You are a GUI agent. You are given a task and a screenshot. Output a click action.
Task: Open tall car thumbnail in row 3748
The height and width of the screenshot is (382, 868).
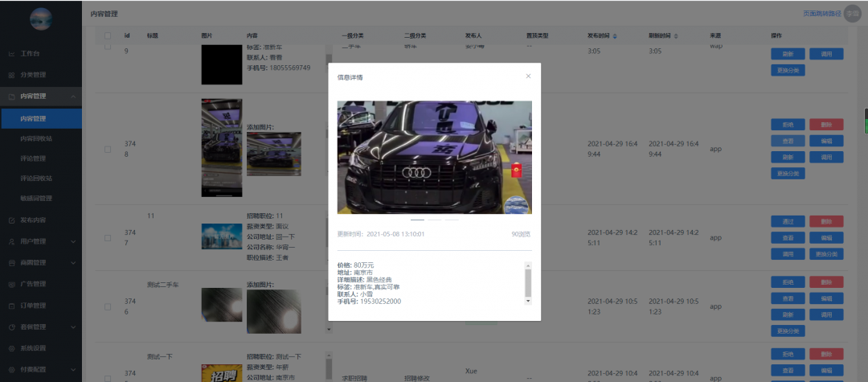point(222,148)
